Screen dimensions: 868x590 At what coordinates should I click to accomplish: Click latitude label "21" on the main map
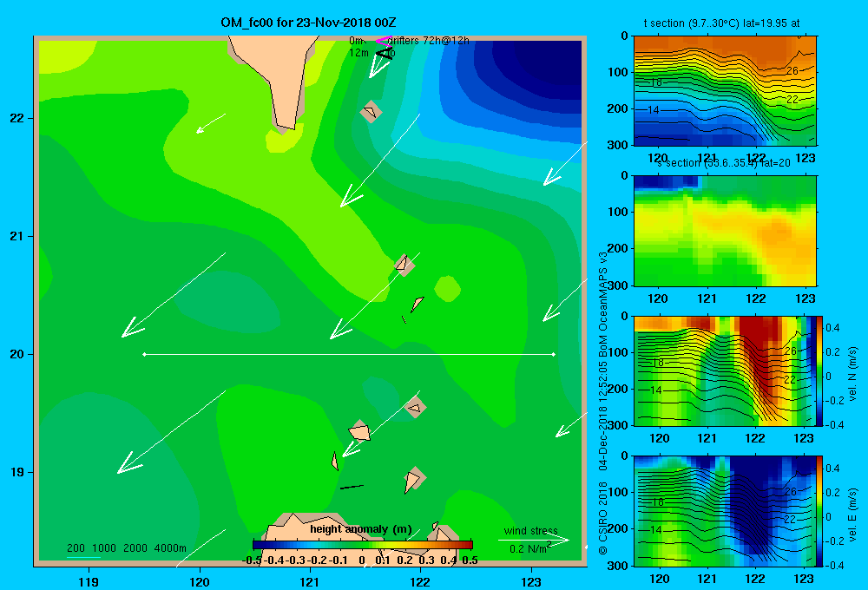click(16, 236)
